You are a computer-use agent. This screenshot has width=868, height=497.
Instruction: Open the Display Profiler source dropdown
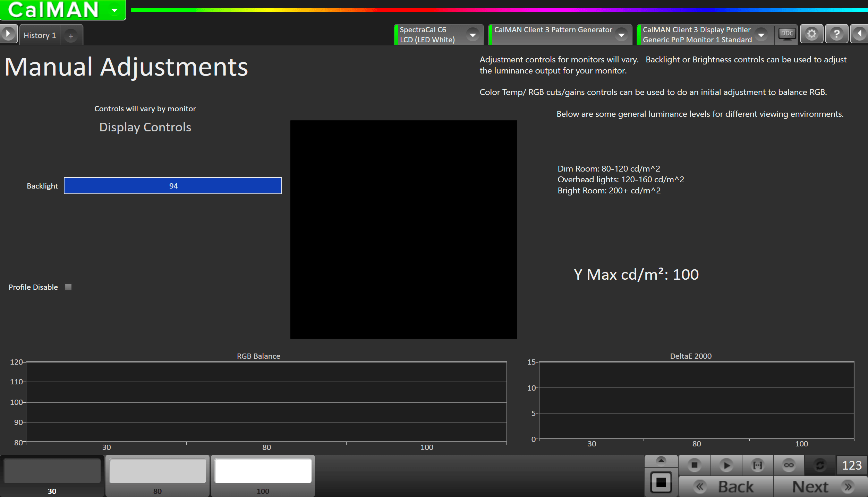pyautogui.click(x=761, y=35)
